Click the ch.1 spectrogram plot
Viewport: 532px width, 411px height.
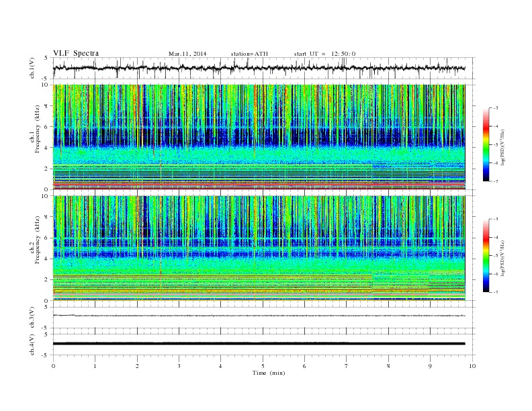click(x=259, y=137)
